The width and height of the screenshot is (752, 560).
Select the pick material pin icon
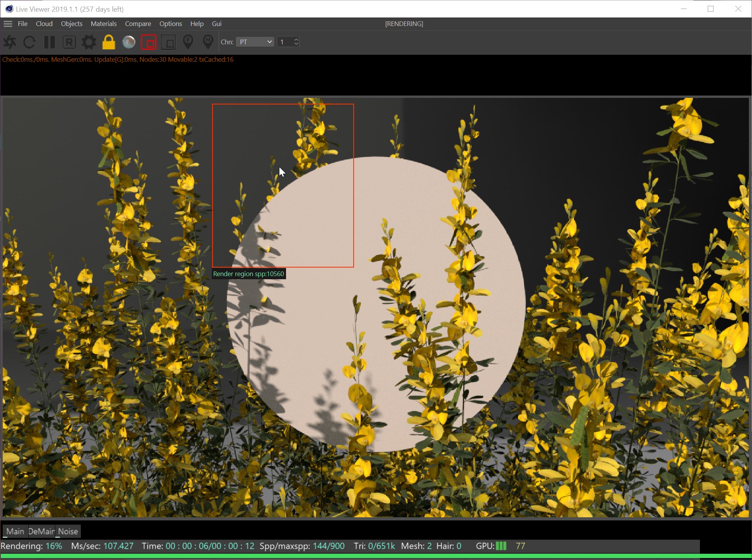click(208, 42)
